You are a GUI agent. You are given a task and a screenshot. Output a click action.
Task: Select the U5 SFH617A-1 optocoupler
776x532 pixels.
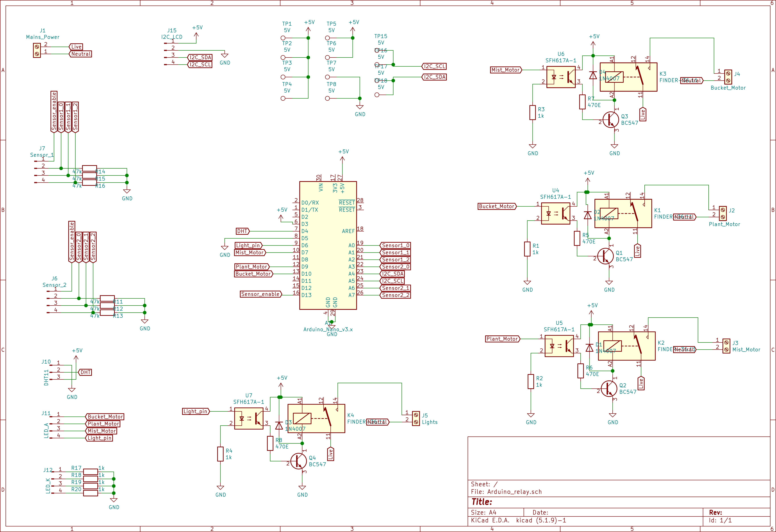tap(559, 346)
